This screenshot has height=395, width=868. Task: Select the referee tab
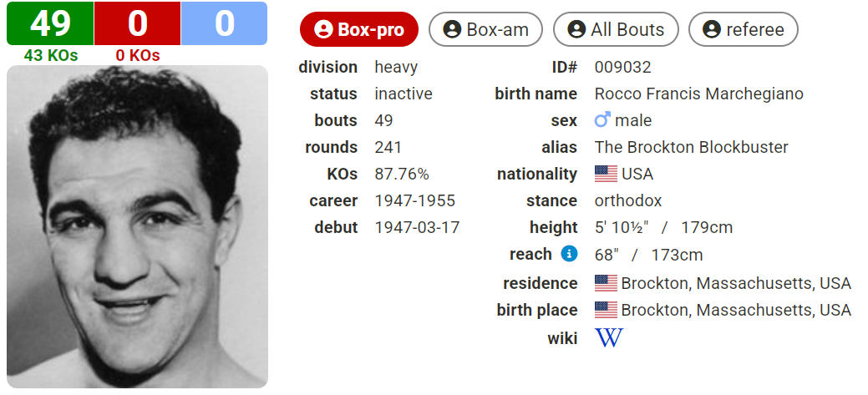coord(743,30)
